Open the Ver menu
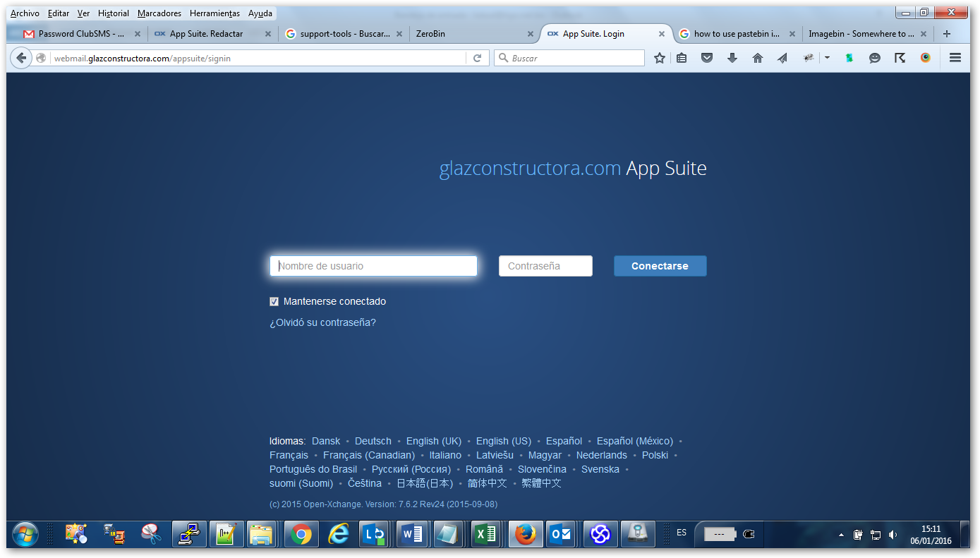 coord(83,13)
